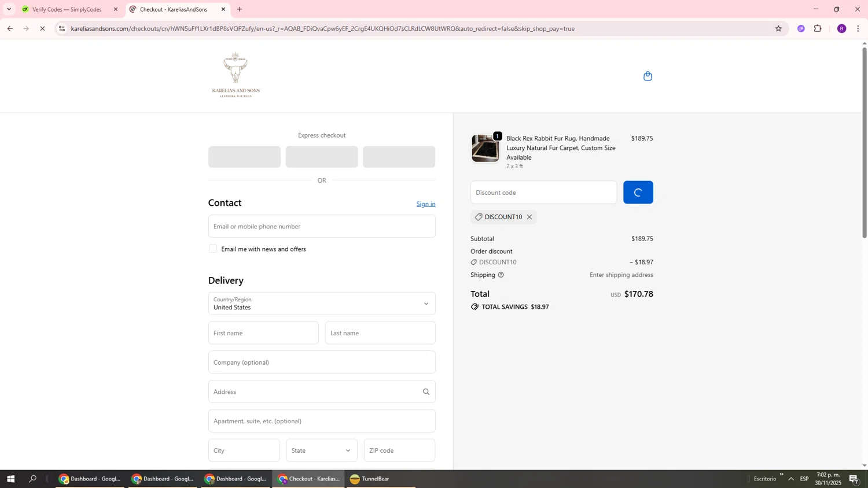Click taskbar clock and date

pyautogui.click(x=828, y=479)
